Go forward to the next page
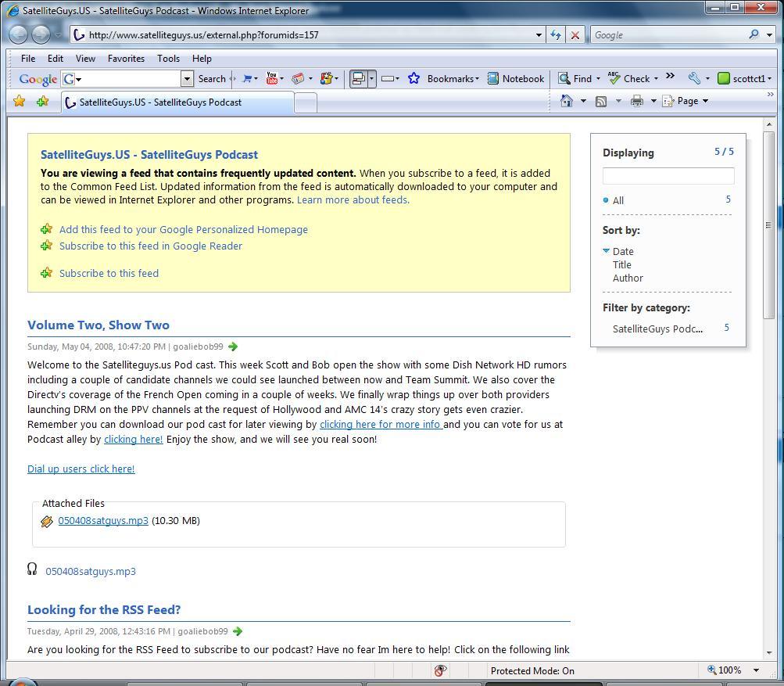Screen dimensions: 784x686 tap(41, 34)
